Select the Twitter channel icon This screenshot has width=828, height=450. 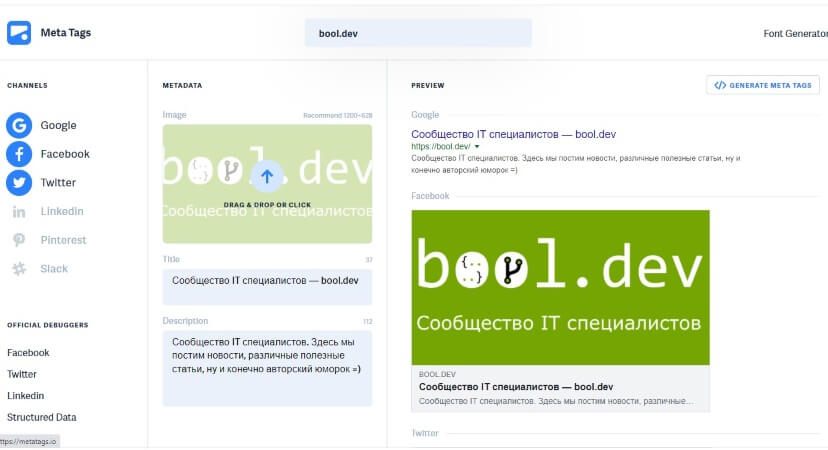(x=19, y=183)
